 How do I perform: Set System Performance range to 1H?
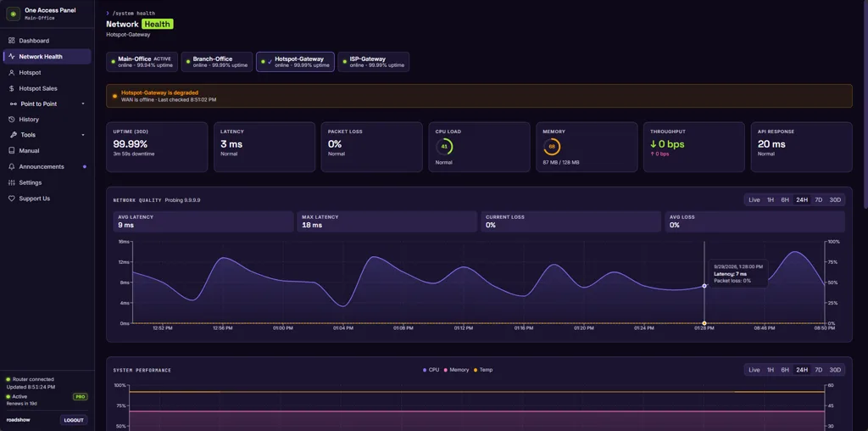(770, 370)
